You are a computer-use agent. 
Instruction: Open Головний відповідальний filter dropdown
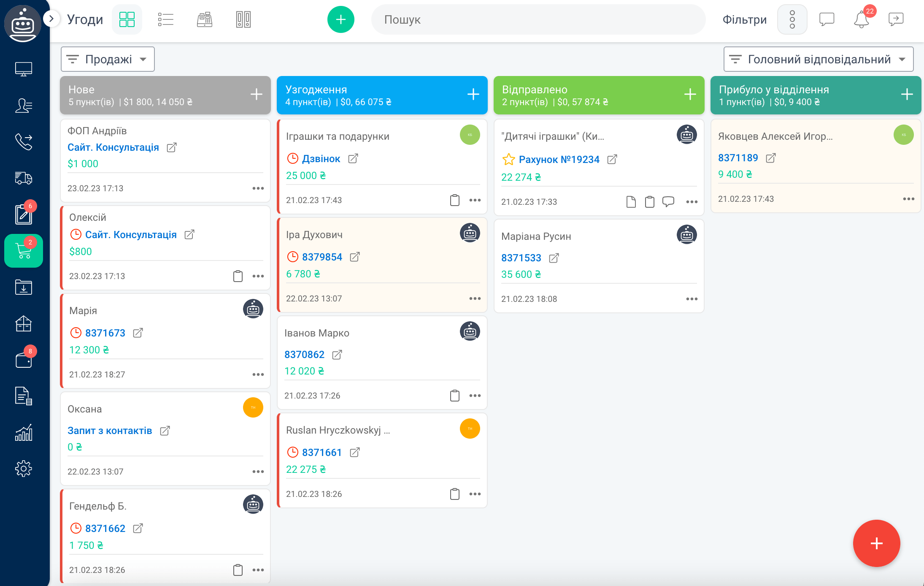click(x=818, y=60)
